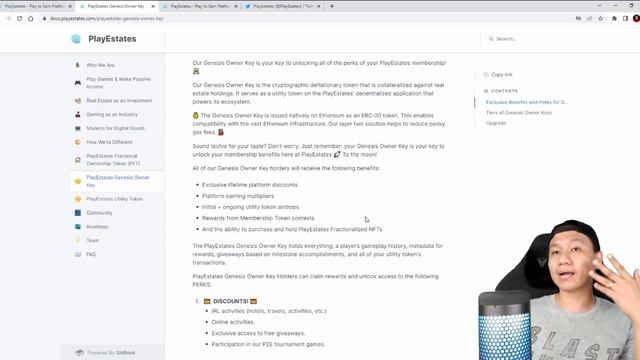Open the Community page
The height and width of the screenshot is (360, 640).
coord(99,213)
